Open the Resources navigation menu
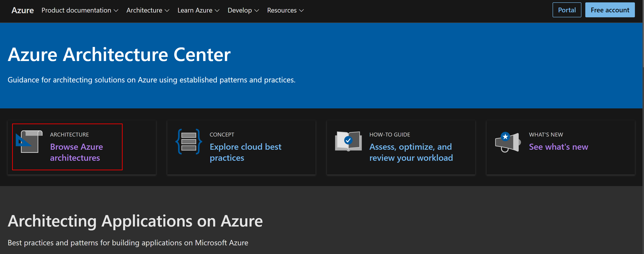 (x=282, y=10)
